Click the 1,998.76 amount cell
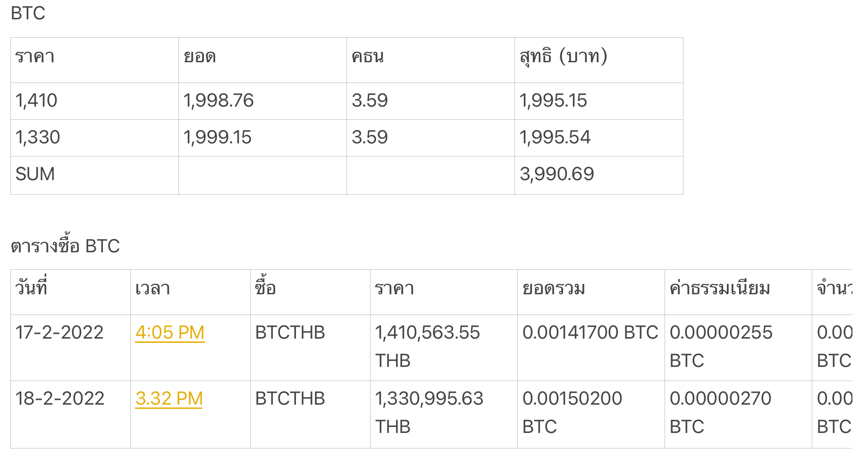Screen dimensions: 868x465 [262, 101]
